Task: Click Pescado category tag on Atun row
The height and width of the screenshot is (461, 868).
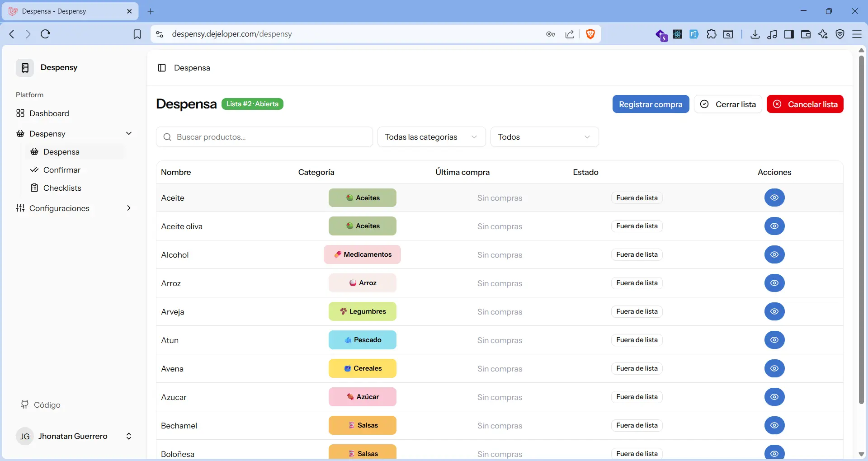Action: click(x=363, y=340)
